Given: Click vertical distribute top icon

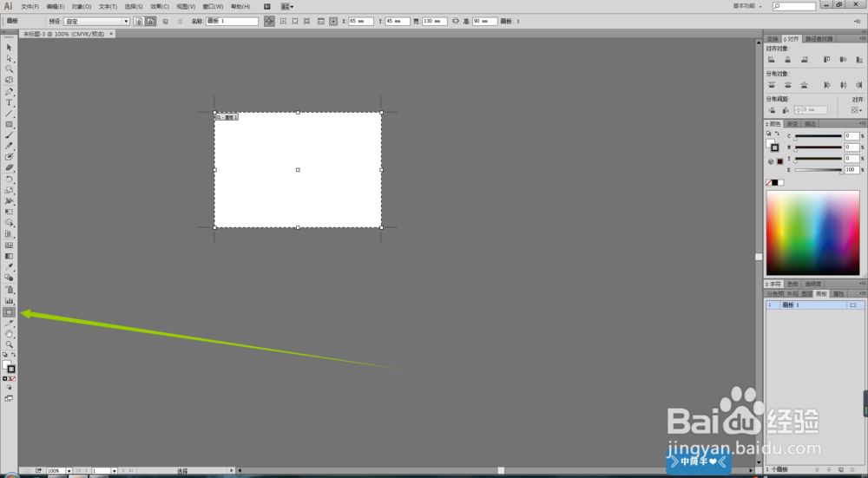Looking at the screenshot, I should point(771,85).
